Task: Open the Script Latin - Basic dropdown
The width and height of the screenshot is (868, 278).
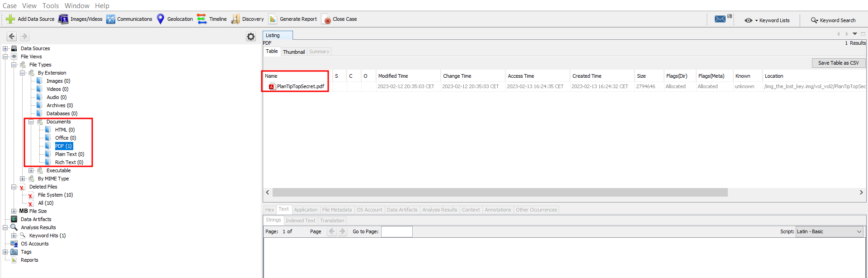Action: (x=830, y=231)
